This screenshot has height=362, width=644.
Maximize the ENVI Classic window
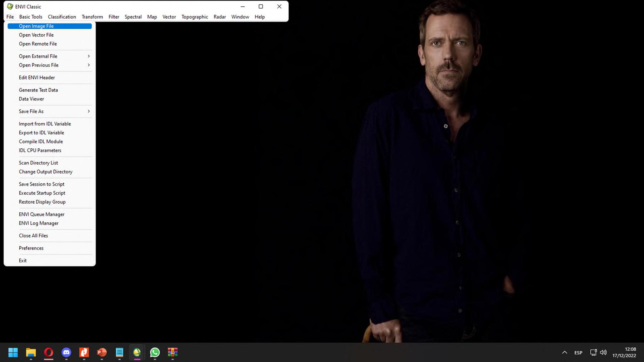point(261,6)
